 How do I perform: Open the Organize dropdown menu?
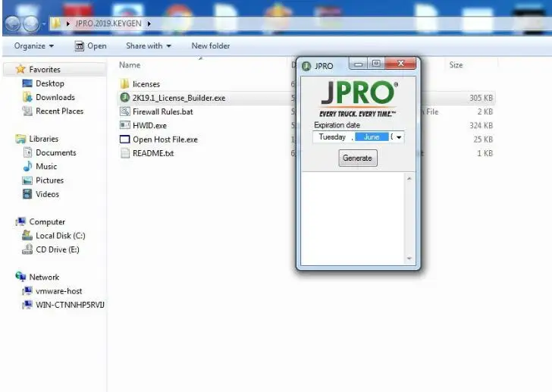pyautogui.click(x=34, y=45)
